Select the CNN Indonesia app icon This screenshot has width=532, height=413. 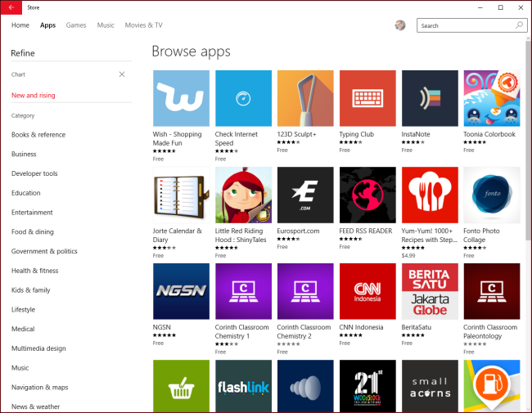pos(367,291)
